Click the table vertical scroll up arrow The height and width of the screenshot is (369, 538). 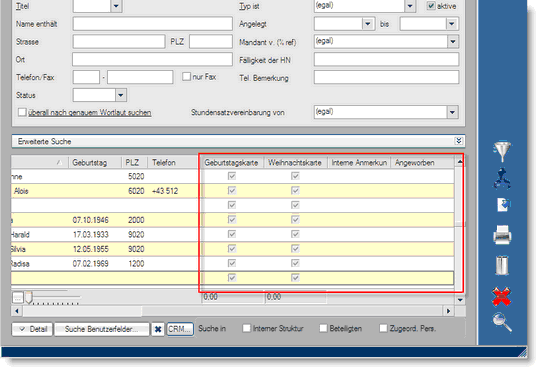(460, 161)
